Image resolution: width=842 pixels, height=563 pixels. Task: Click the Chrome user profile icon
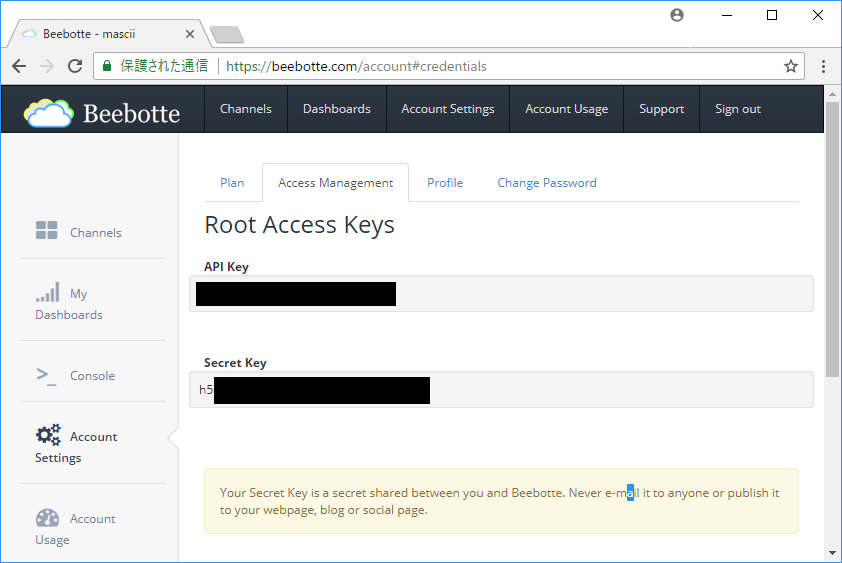677,15
